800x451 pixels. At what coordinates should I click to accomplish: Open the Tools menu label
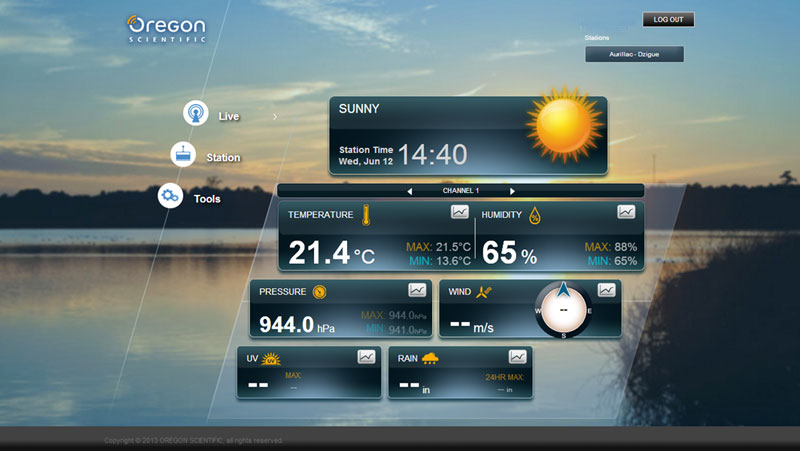[207, 199]
